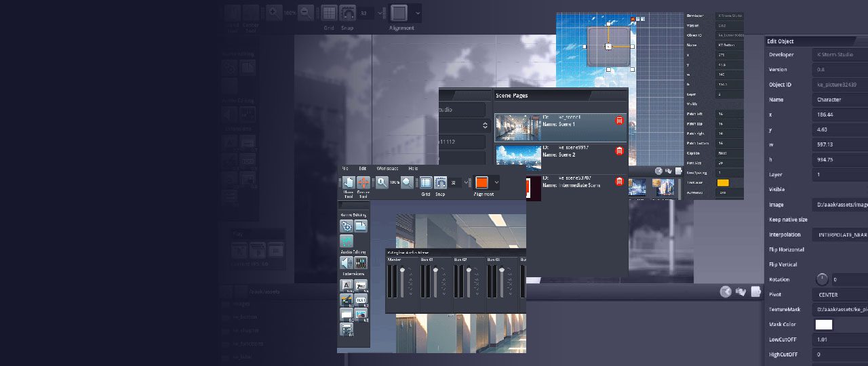This screenshot has height=366, width=868.
Task: Open the Workspace menu
Action: point(387,168)
